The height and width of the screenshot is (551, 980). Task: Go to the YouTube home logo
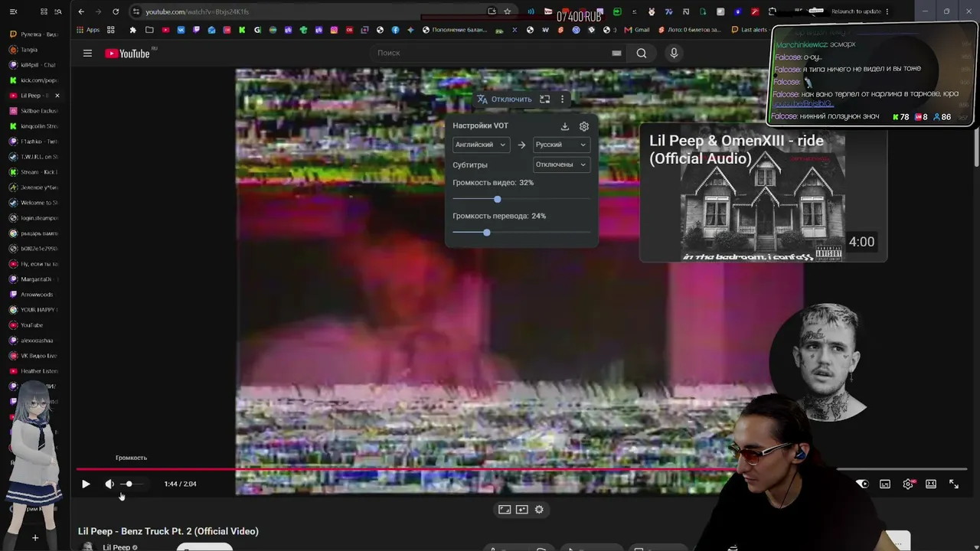pyautogui.click(x=127, y=53)
